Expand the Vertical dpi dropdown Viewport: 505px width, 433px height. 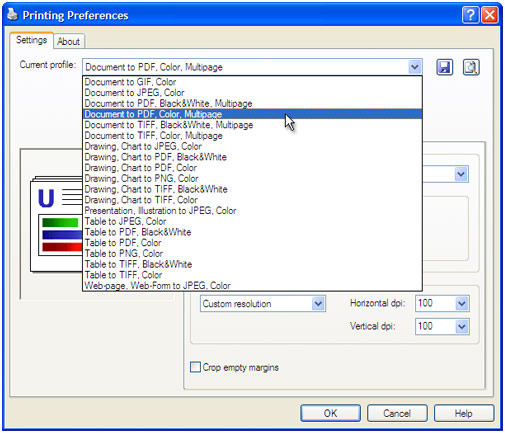(462, 326)
